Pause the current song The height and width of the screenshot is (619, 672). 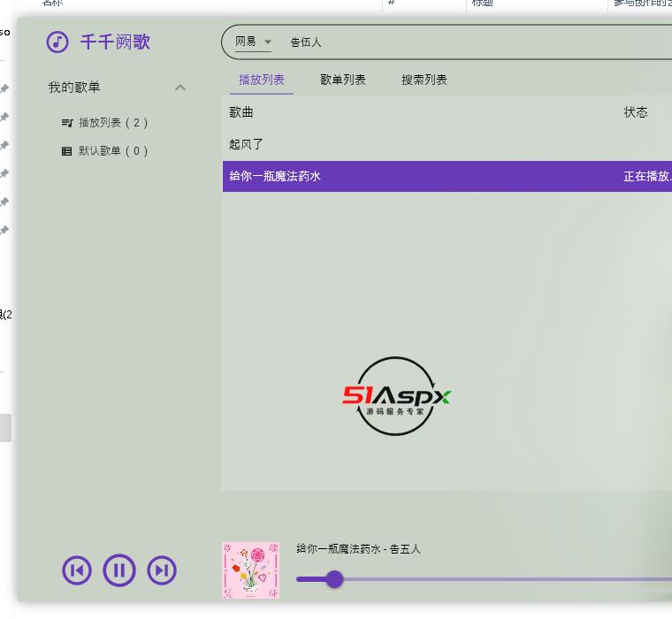tap(119, 570)
